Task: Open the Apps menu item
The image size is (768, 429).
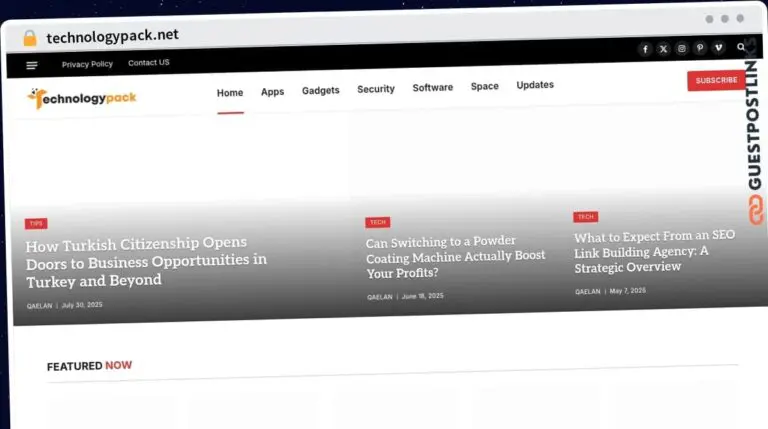Action: (272, 92)
